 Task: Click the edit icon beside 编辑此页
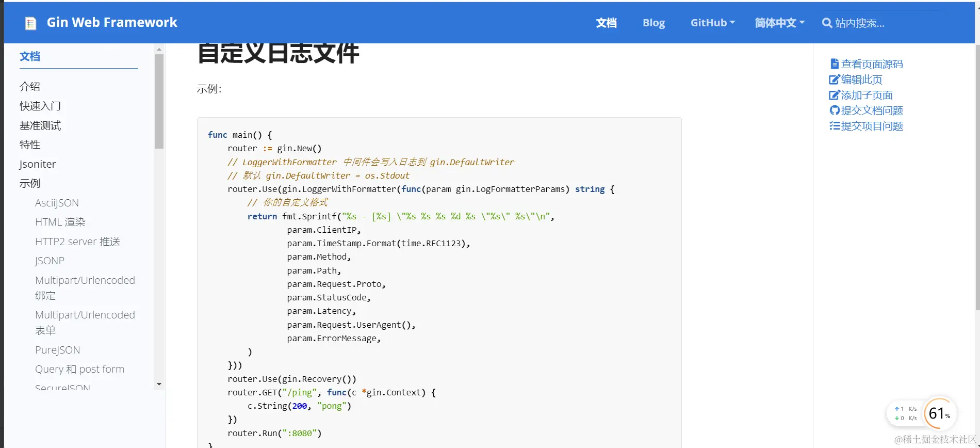(834, 79)
